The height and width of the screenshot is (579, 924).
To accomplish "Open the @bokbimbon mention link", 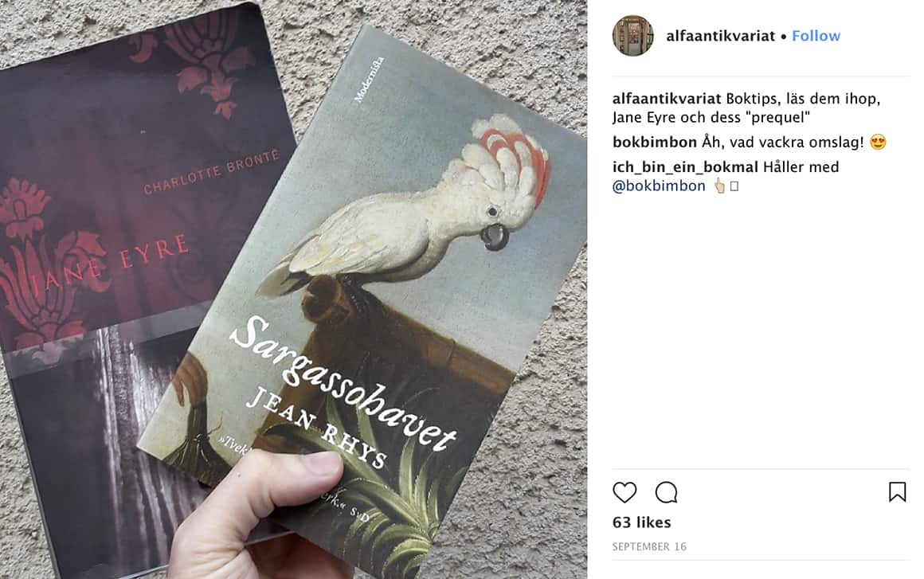I will pyautogui.click(x=659, y=186).
